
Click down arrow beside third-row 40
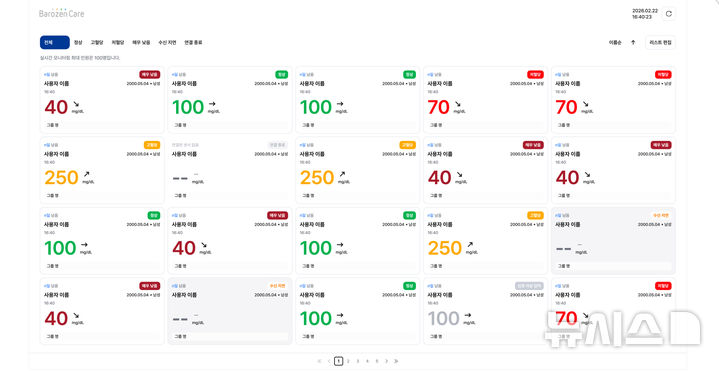tap(204, 245)
